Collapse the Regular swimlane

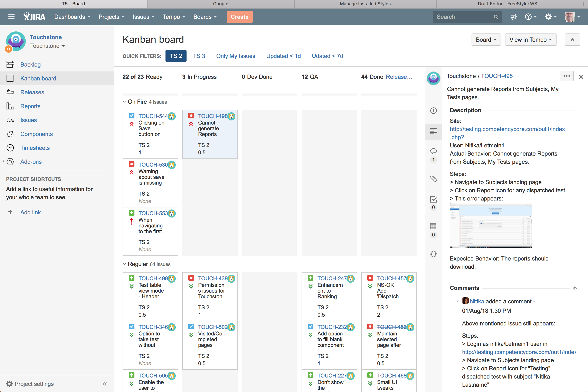[124, 264]
